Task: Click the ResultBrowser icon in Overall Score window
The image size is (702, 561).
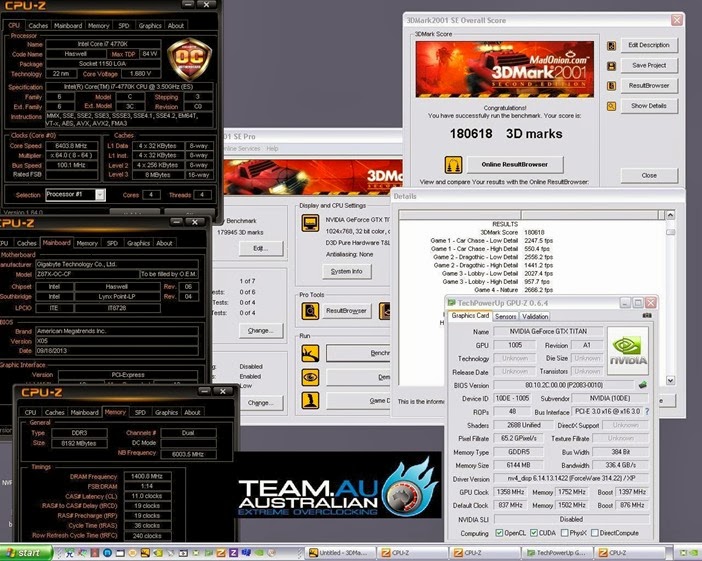Action: pos(611,86)
